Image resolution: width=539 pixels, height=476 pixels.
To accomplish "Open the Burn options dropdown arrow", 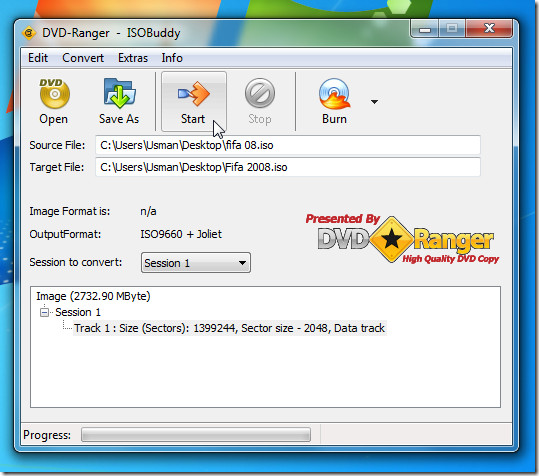I will [374, 102].
